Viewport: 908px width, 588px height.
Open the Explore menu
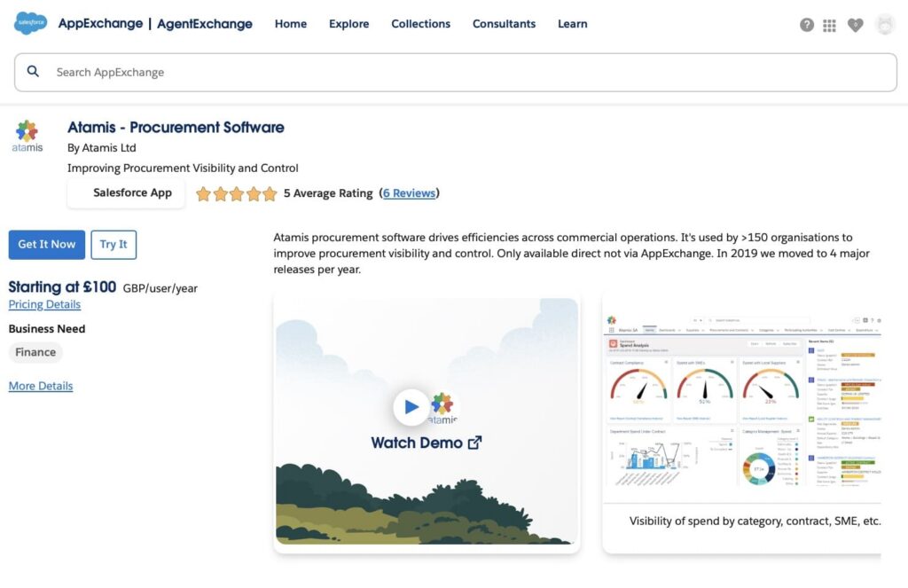(348, 24)
